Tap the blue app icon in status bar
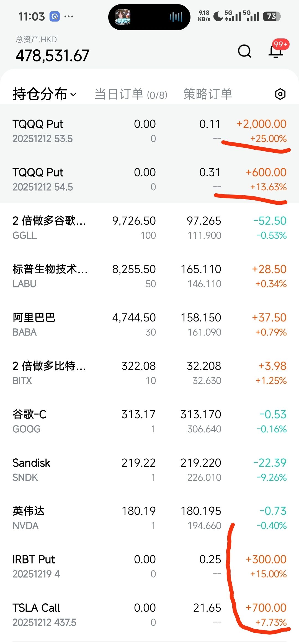The height and width of the screenshot is (644, 299). 55,17
